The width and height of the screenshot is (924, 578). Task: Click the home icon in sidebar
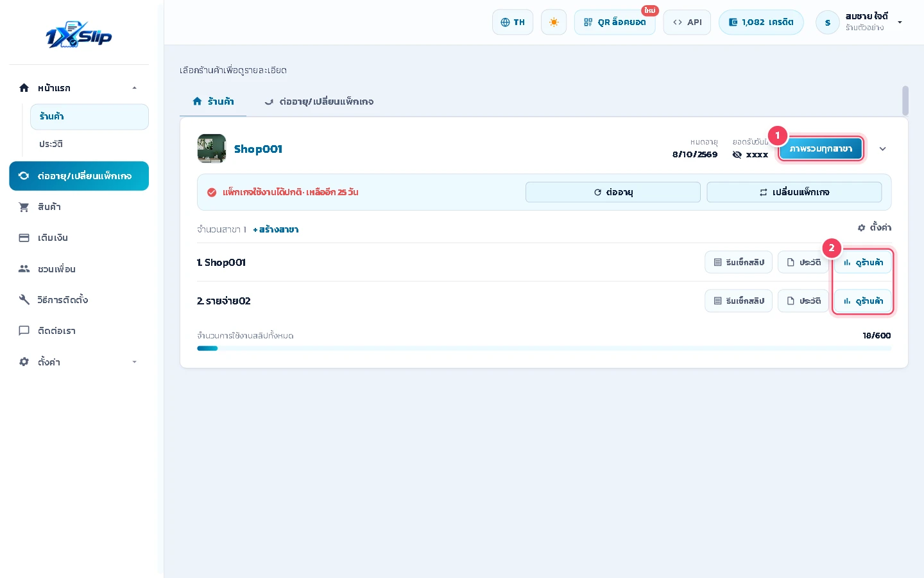[x=24, y=88]
